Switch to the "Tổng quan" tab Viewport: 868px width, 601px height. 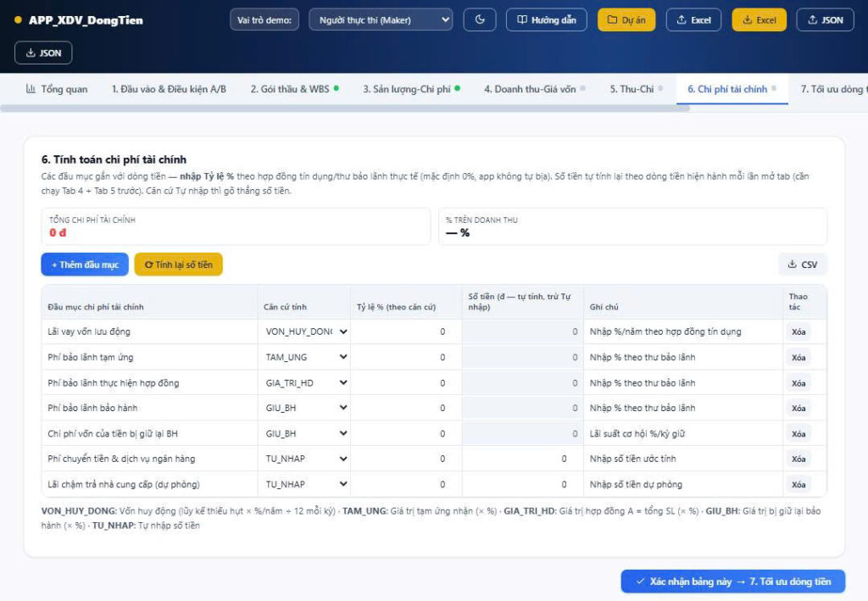[57, 89]
